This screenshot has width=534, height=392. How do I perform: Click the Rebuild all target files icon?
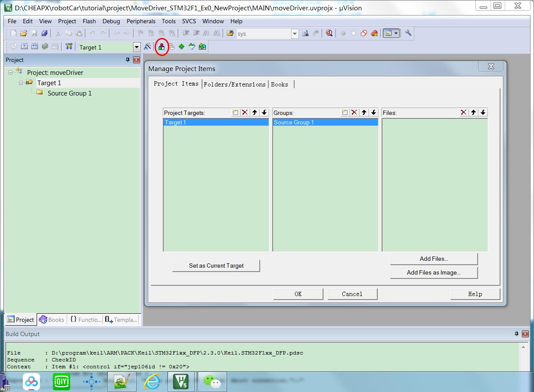click(x=34, y=46)
